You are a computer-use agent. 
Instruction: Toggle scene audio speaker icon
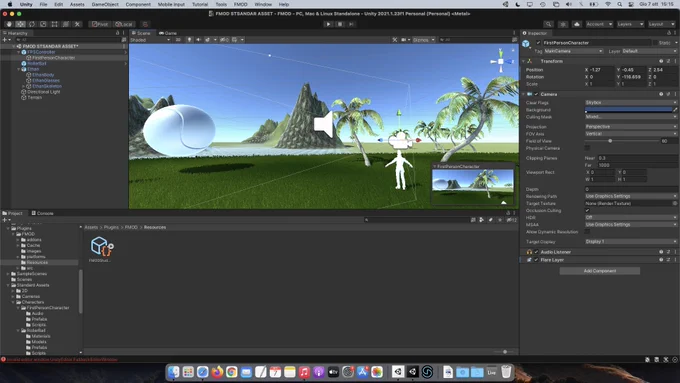pos(198,40)
